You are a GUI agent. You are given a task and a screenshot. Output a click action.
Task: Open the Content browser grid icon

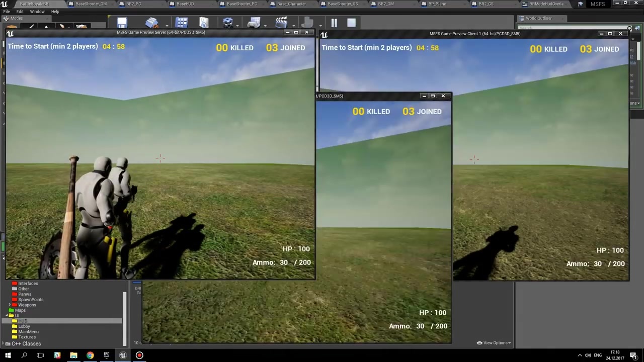[x=182, y=23]
